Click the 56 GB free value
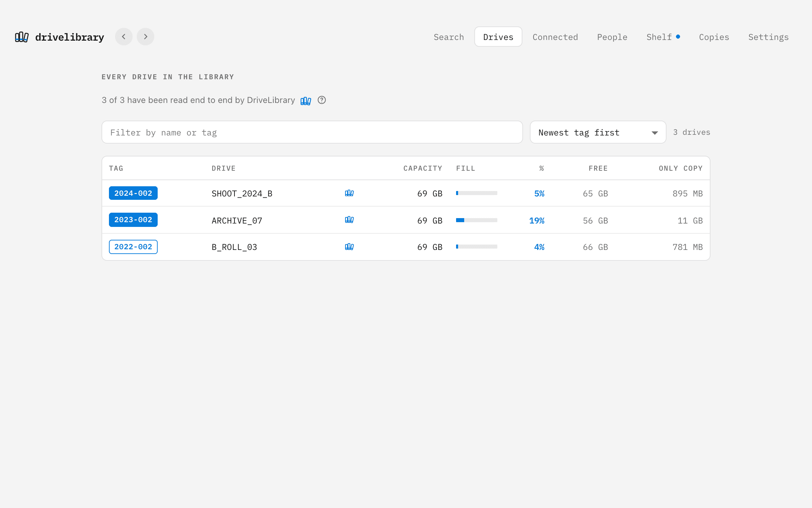 coord(595,221)
